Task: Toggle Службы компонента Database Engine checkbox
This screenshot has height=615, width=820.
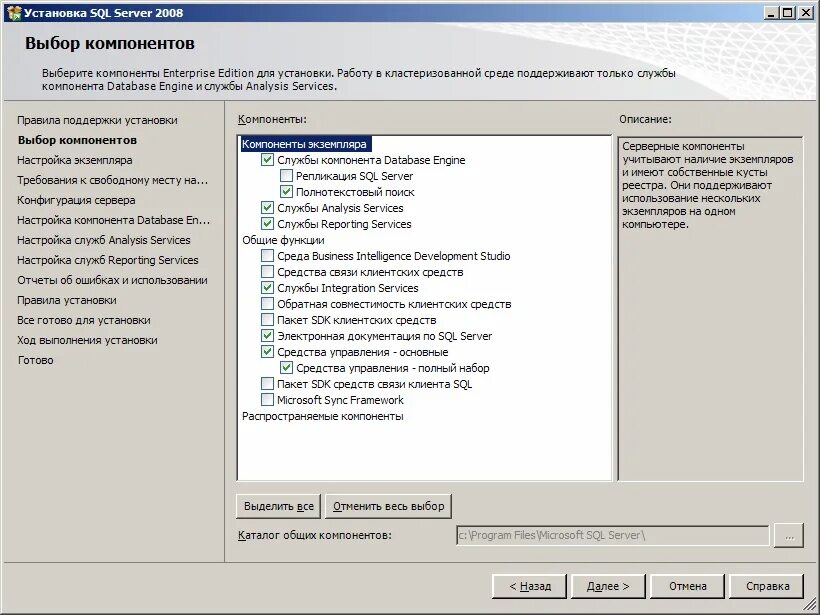Action: [267, 160]
